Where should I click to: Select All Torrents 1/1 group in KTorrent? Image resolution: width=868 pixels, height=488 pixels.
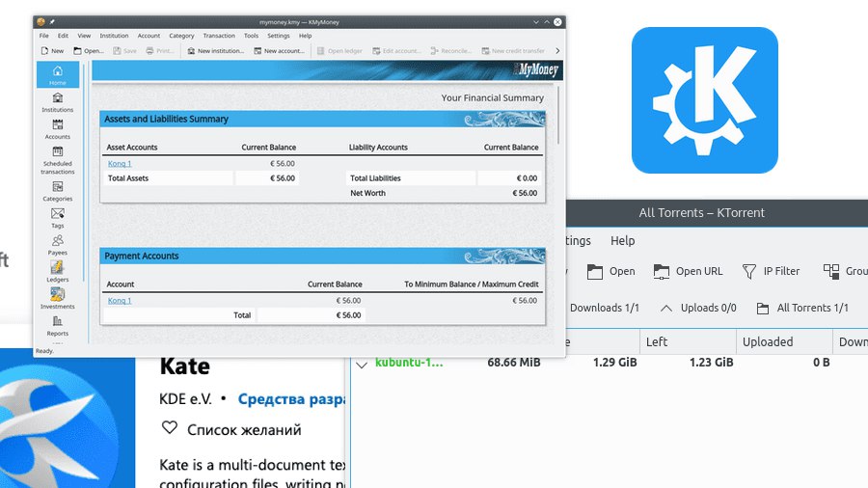point(802,308)
